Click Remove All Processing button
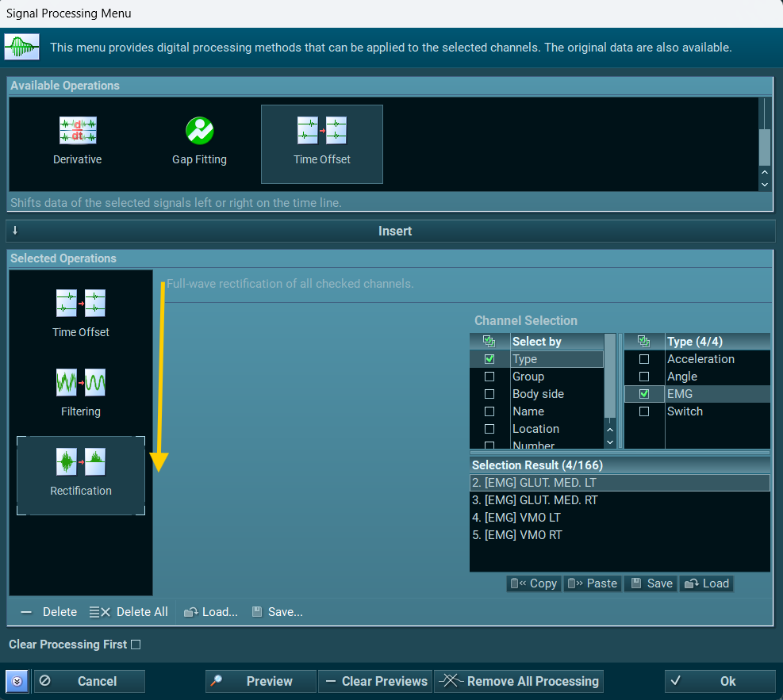Screen dimensions: 783x700 click(x=519, y=681)
